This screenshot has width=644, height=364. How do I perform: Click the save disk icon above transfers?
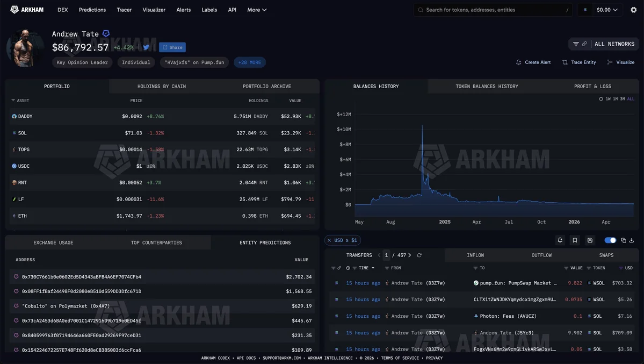590,240
